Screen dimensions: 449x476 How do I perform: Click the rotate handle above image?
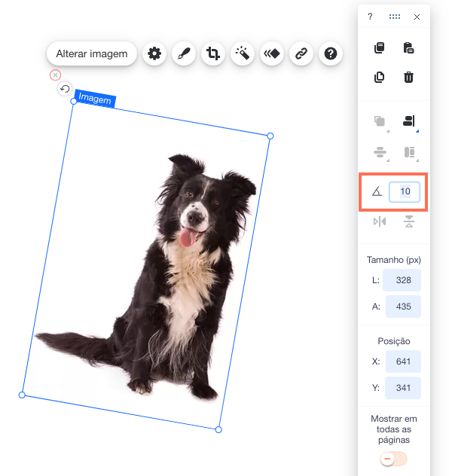coord(65,89)
